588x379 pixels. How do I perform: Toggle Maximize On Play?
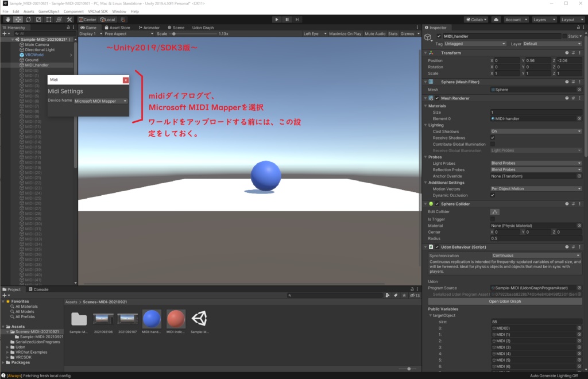click(345, 34)
